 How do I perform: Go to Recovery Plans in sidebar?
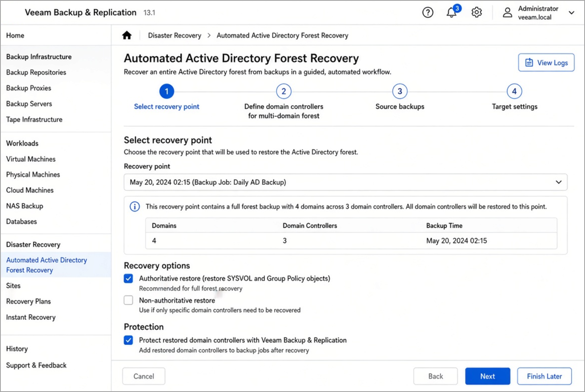pos(29,301)
